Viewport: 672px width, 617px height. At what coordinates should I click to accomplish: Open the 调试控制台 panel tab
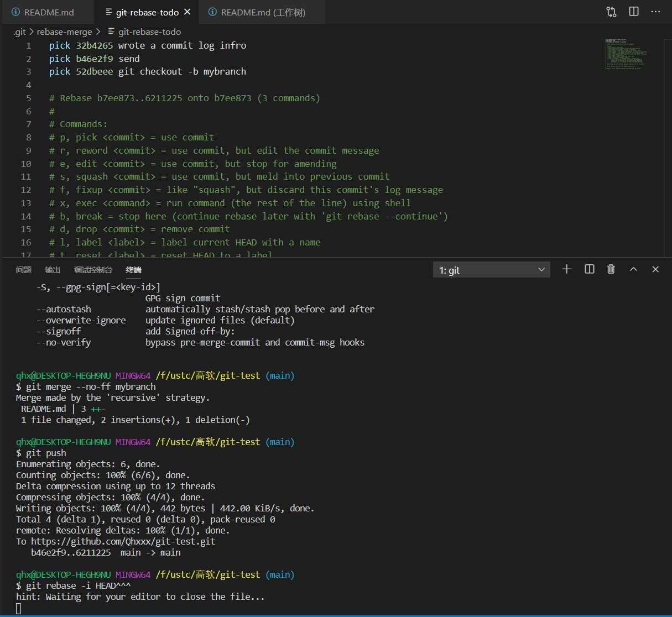[93, 270]
